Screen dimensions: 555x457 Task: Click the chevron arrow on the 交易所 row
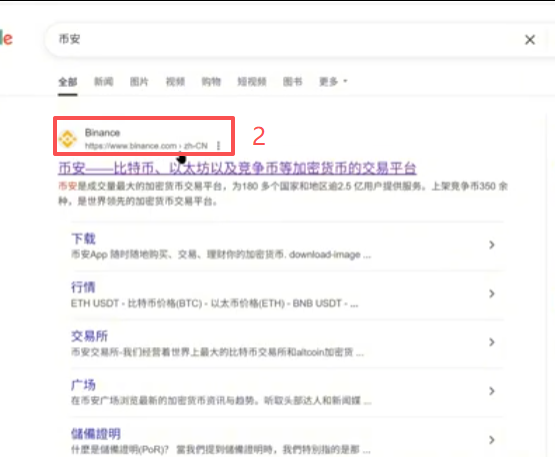[492, 342]
